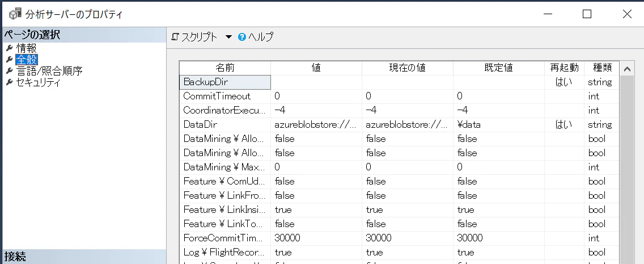
Task: Click the wrench icon beside 情報
Action: (x=9, y=48)
